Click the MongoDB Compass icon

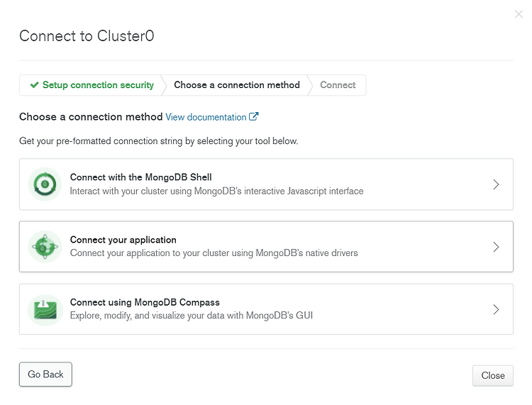point(45,310)
